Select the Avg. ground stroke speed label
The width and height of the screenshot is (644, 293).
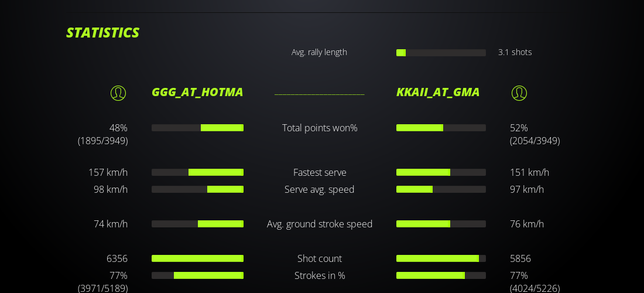320,224
